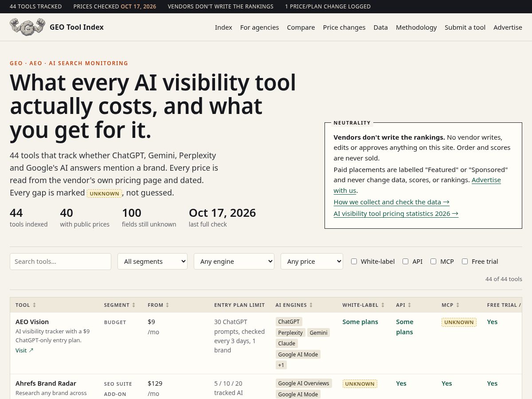The width and height of the screenshot is (532, 399).
Task: Click the "Oct 17, 2026" last full check stat
Action: pyautogui.click(x=222, y=218)
